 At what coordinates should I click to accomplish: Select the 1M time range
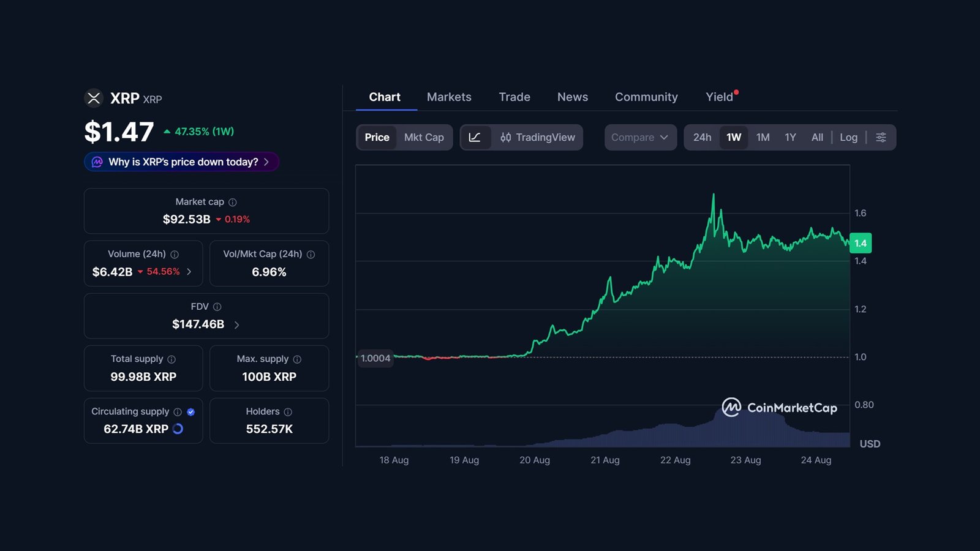[763, 137]
